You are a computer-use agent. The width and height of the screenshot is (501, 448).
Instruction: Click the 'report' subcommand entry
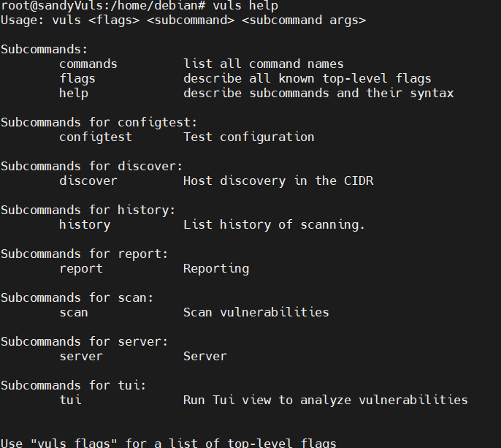[x=80, y=268]
